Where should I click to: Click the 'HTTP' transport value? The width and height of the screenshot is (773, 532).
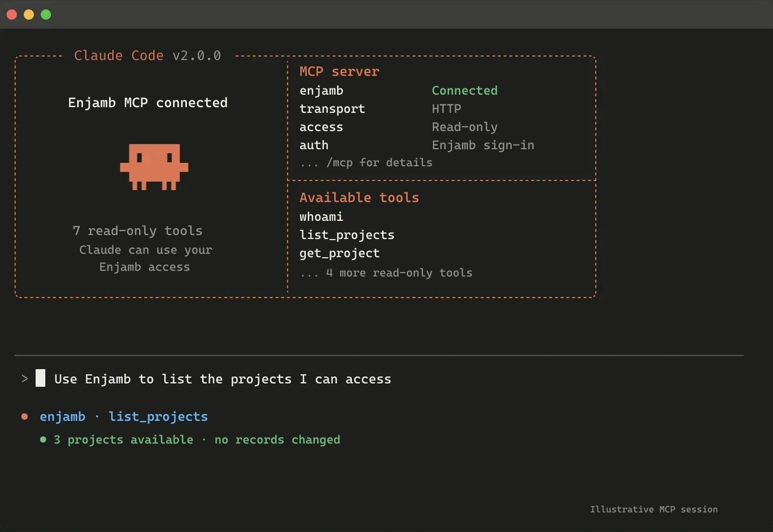pyautogui.click(x=447, y=109)
